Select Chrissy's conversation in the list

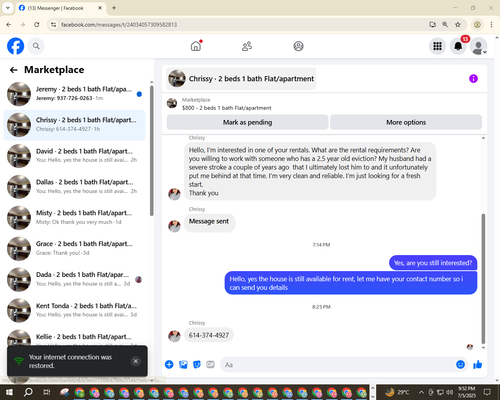point(75,125)
